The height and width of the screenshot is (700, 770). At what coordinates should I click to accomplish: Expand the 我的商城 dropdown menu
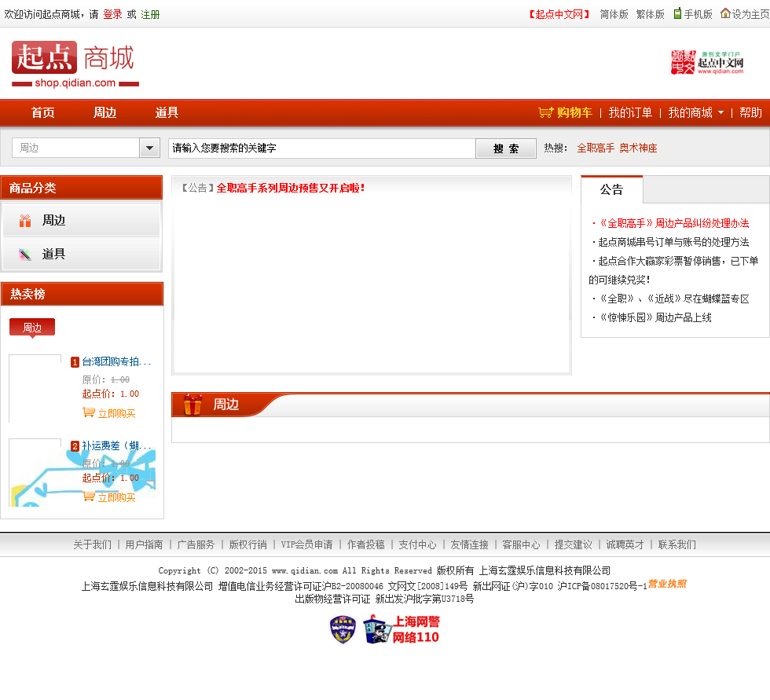click(720, 112)
